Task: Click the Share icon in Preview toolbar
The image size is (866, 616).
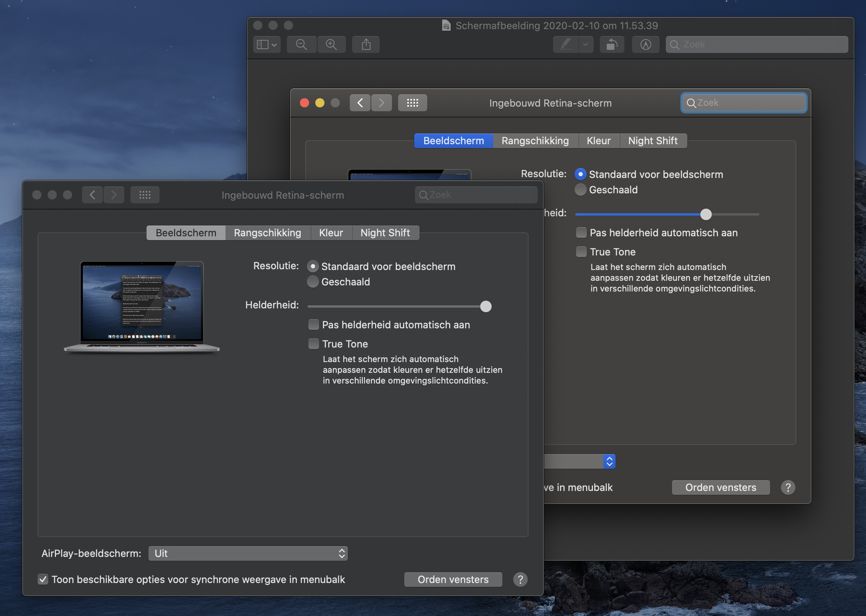Action: pyautogui.click(x=366, y=44)
